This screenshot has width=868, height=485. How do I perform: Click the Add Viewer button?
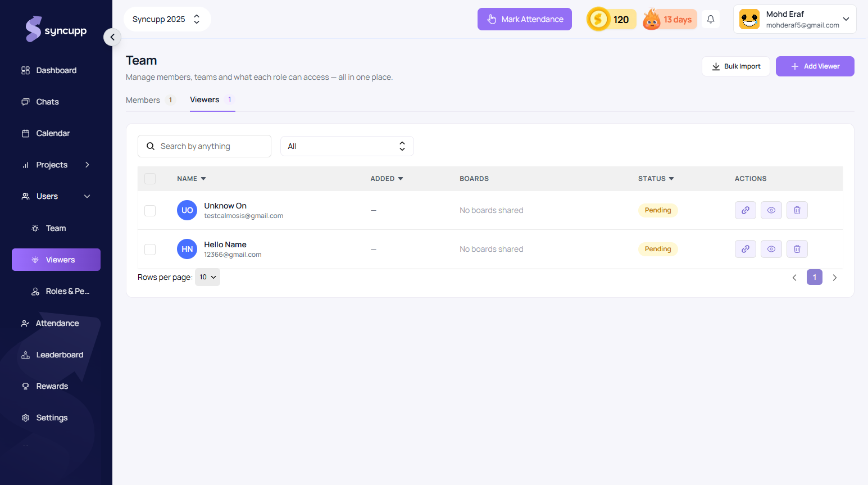pyautogui.click(x=815, y=66)
